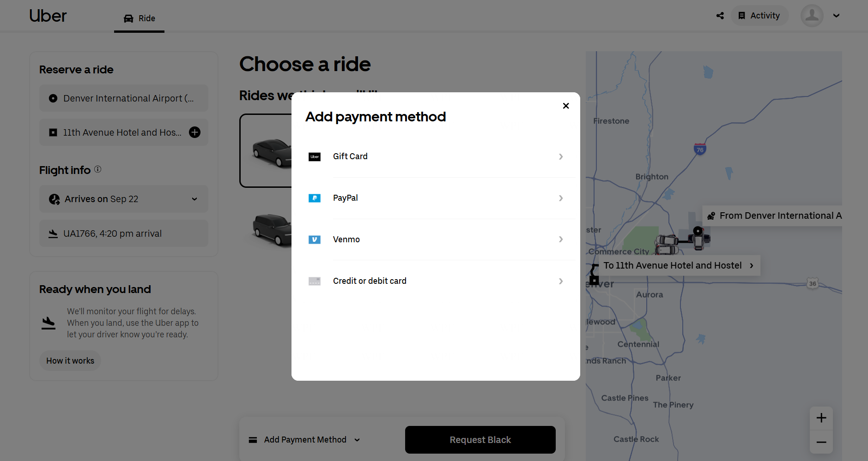This screenshot has width=868, height=461.
Task: Choose Gift Card payment method
Action: [436, 157]
